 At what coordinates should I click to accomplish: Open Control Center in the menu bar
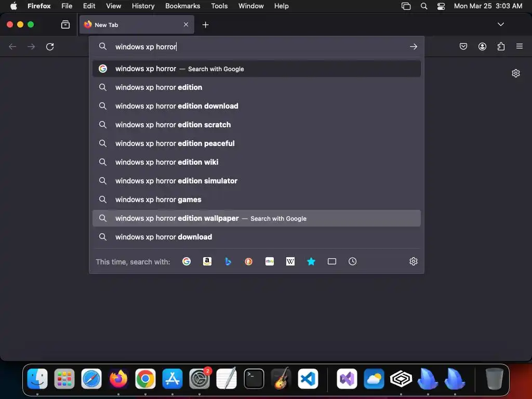click(x=441, y=6)
